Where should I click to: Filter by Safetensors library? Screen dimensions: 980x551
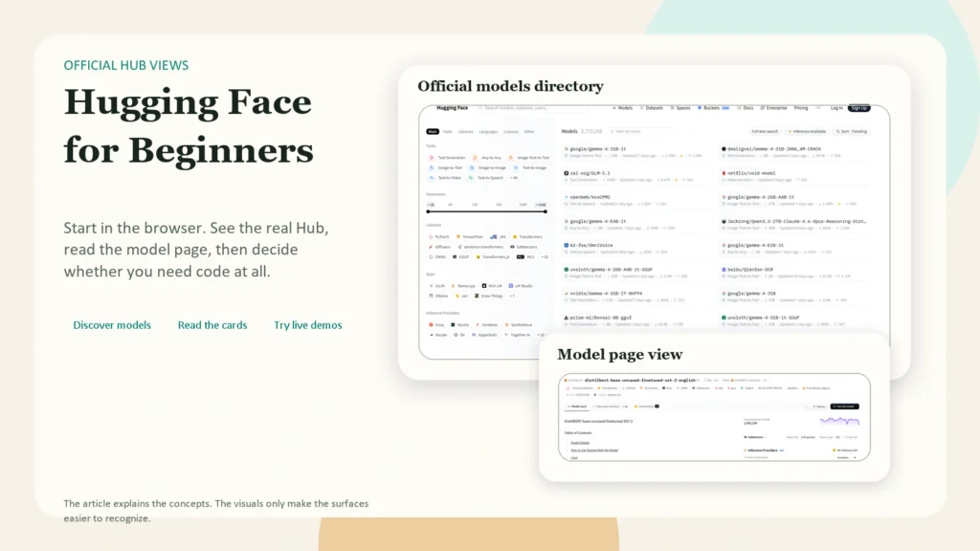tap(523, 247)
